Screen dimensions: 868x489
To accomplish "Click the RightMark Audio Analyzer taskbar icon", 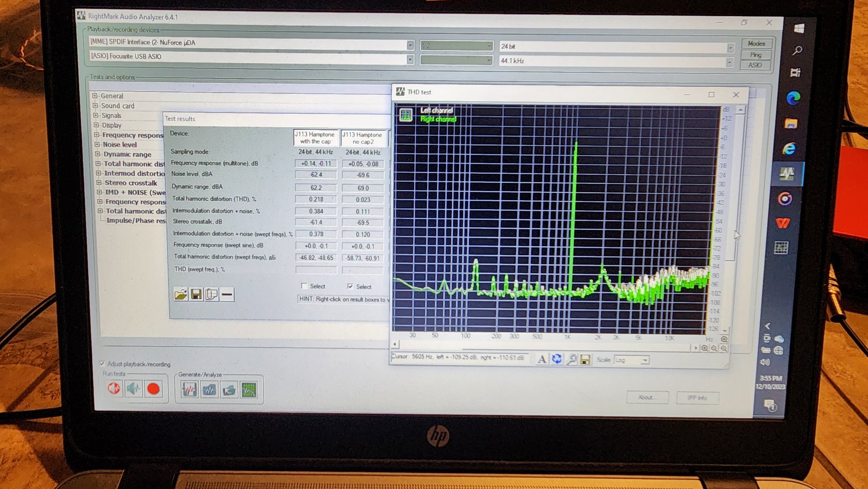I will tap(787, 174).
